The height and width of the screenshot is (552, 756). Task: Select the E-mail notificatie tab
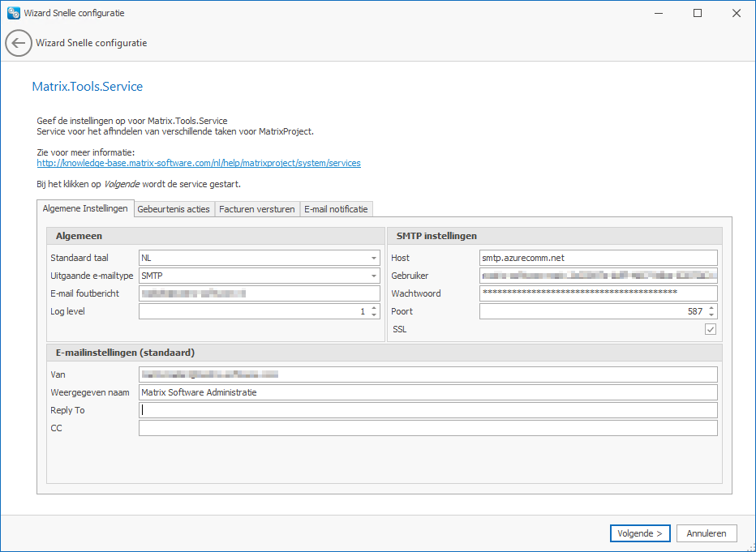click(x=336, y=208)
